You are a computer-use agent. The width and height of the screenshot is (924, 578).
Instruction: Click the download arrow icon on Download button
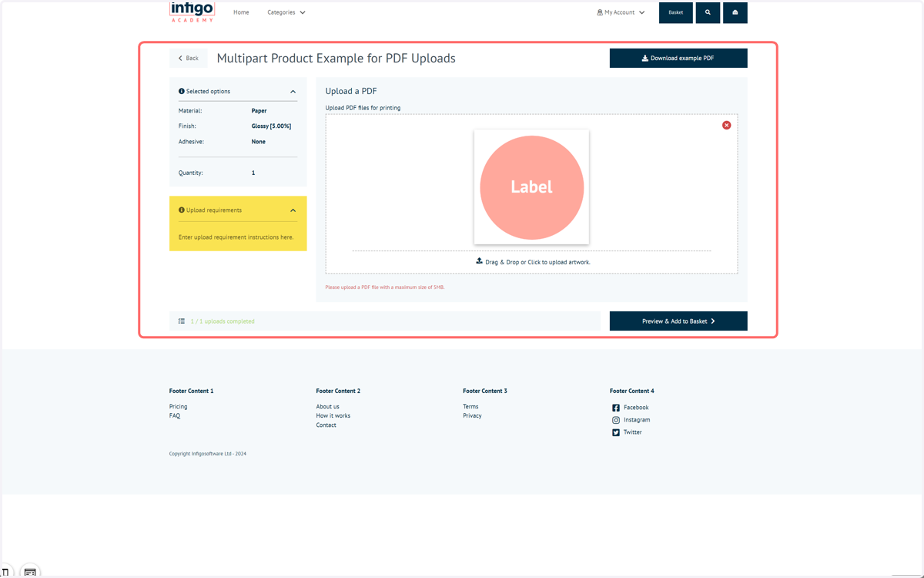coord(645,58)
